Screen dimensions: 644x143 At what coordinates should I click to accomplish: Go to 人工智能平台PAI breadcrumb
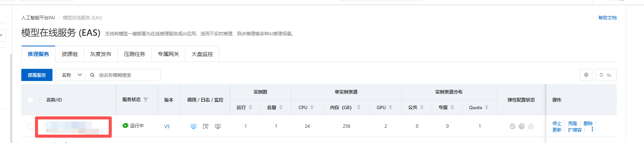point(38,18)
